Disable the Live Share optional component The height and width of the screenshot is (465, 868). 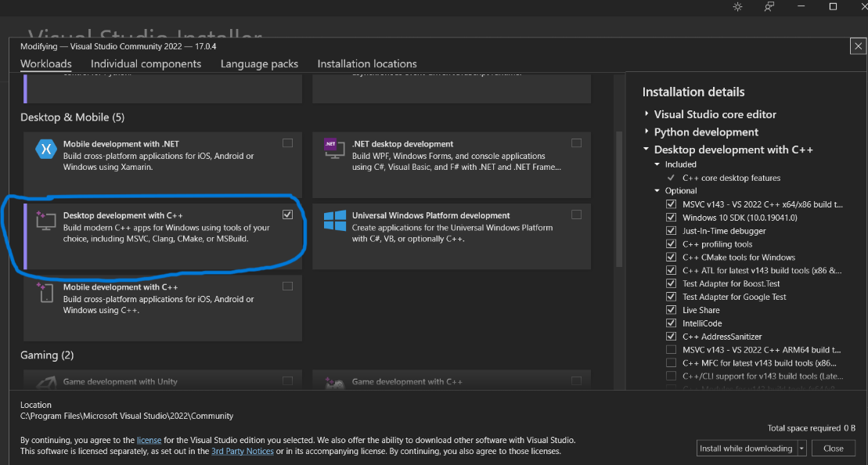671,310
